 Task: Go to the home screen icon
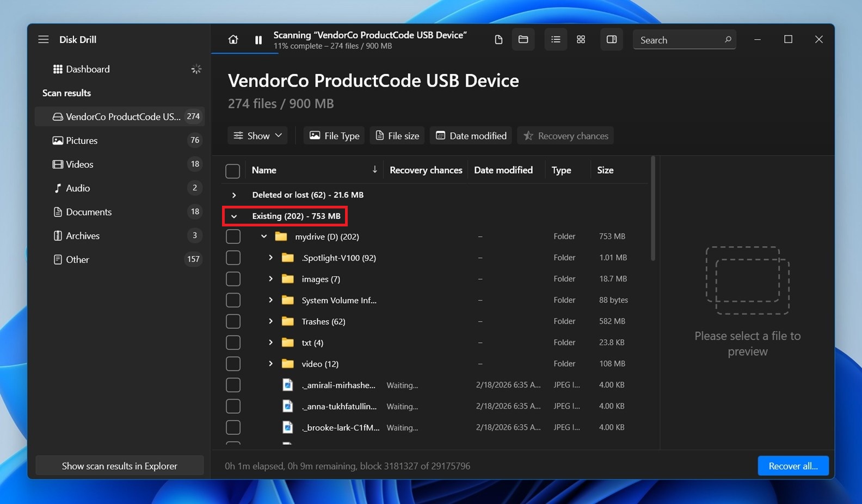pos(233,40)
